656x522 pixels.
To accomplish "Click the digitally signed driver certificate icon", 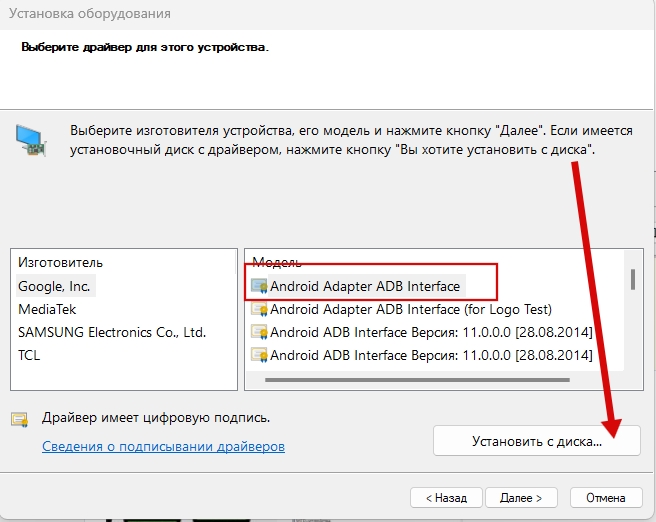I will pyautogui.click(x=20, y=419).
